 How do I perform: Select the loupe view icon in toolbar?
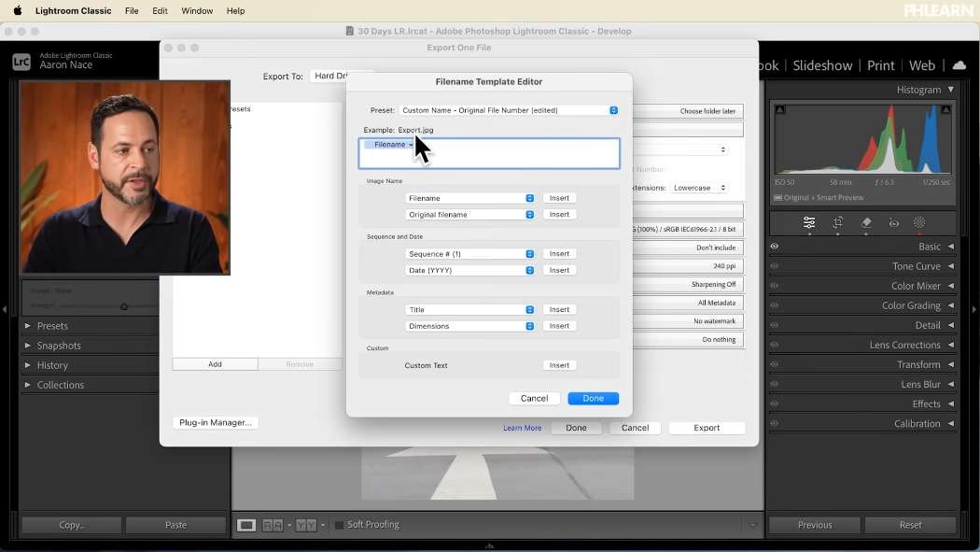pyautogui.click(x=246, y=525)
